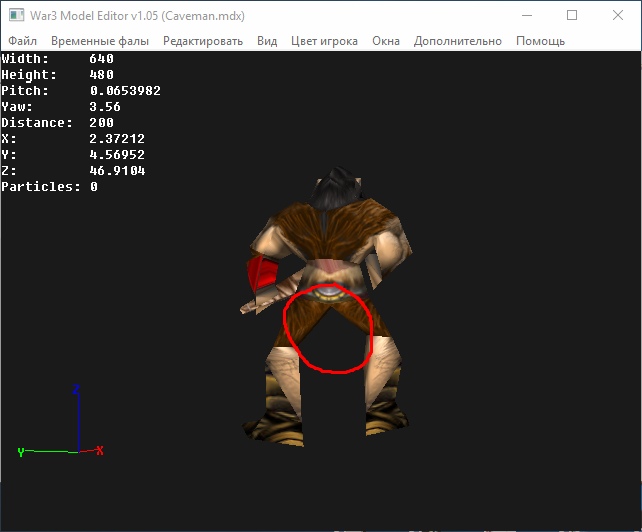Click the Z value 46.9104
Screen dimensions: 642x532
point(117,170)
